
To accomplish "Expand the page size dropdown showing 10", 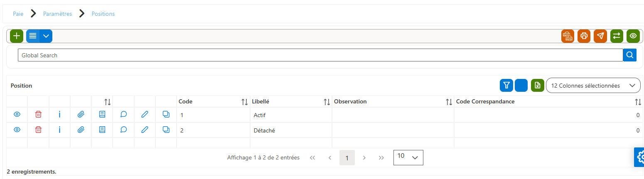I will click(x=408, y=157).
